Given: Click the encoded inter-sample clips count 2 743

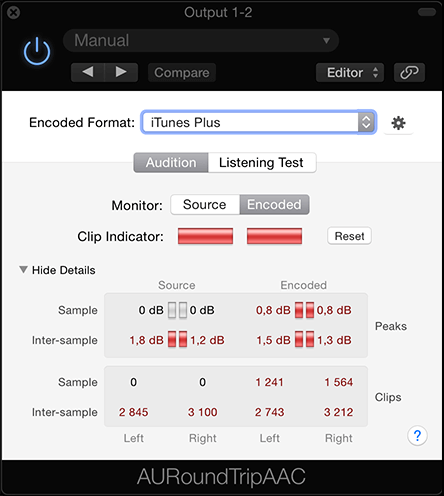Looking at the screenshot, I should [x=269, y=412].
